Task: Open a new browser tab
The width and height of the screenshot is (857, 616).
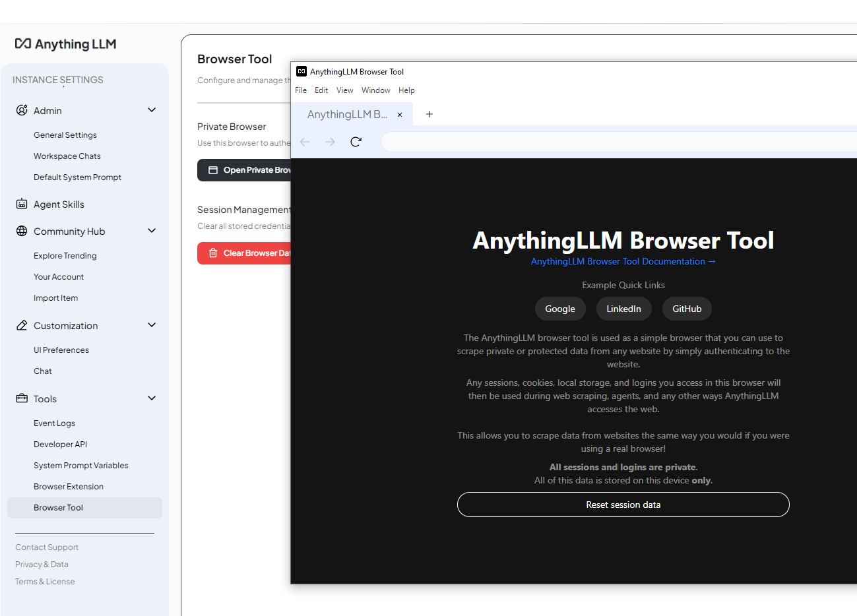Action: click(429, 114)
